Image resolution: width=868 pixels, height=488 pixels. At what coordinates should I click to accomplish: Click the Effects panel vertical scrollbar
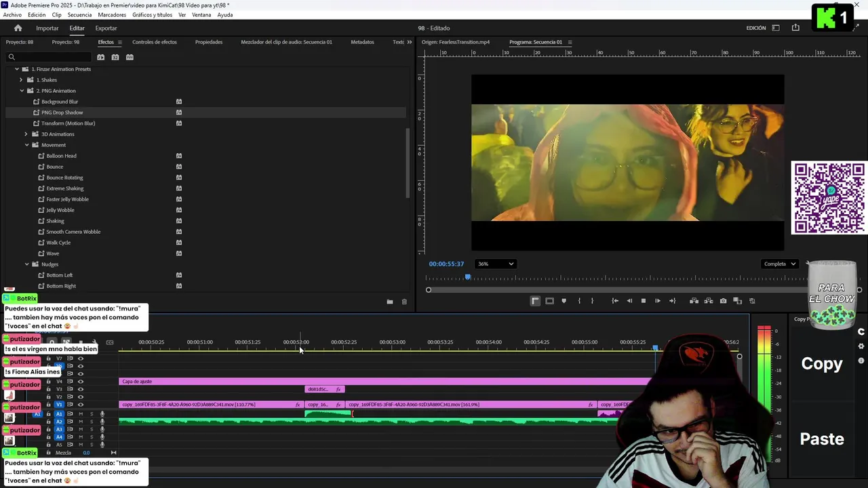pyautogui.click(x=408, y=163)
